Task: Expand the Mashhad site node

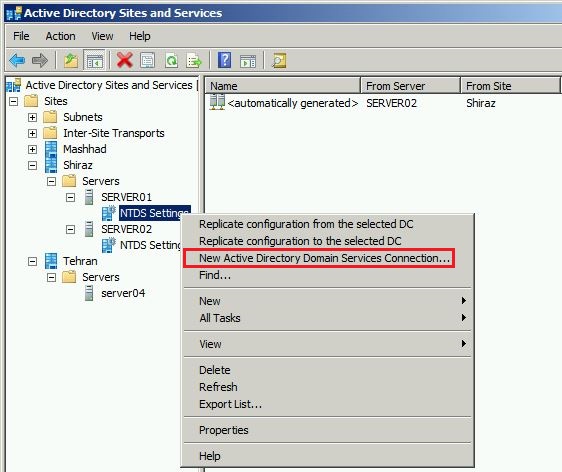Action: click(32, 149)
